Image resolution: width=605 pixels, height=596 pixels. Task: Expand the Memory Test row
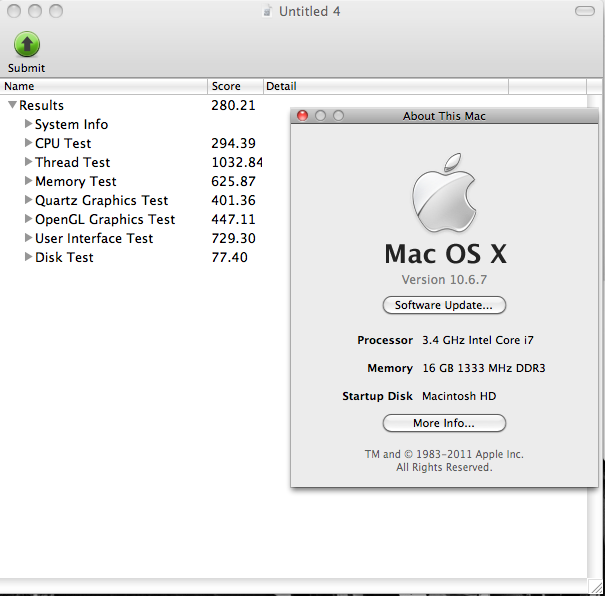28,181
